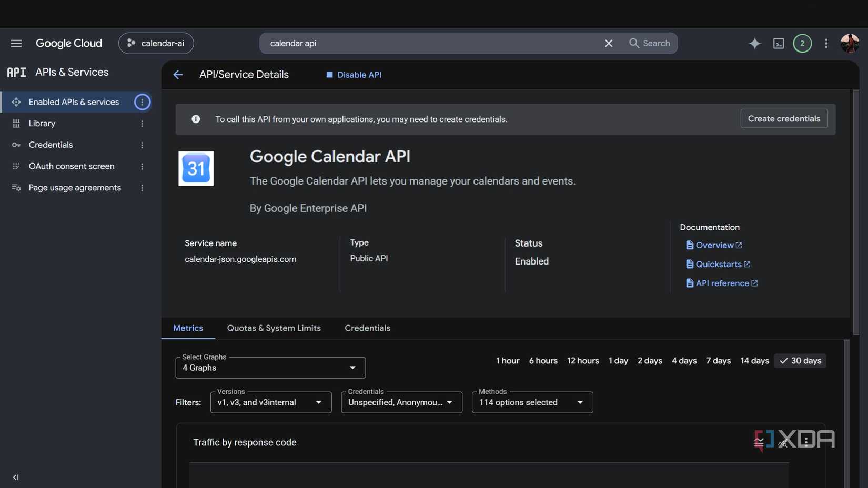This screenshot has height=488, width=868.
Task: Open more options for Page usage agreements
Action: (x=142, y=188)
